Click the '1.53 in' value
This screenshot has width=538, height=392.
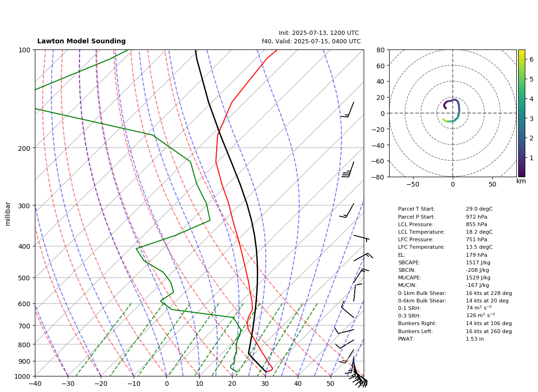pyautogui.click(x=475, y=339)
